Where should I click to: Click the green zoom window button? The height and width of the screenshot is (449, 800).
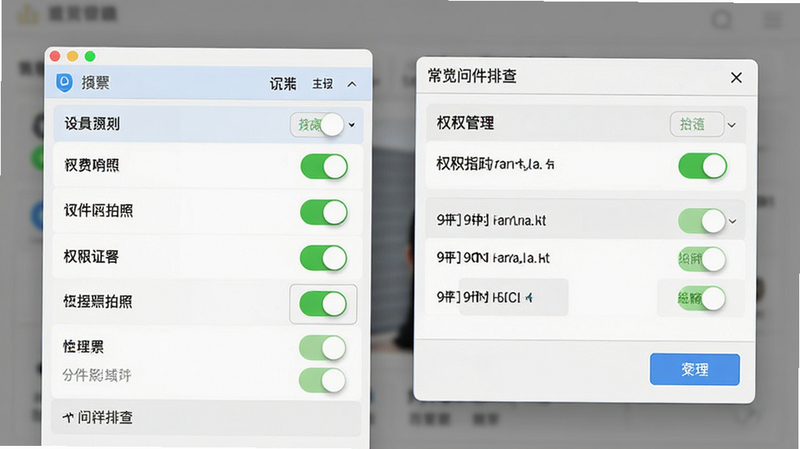[x=90, y=56]
